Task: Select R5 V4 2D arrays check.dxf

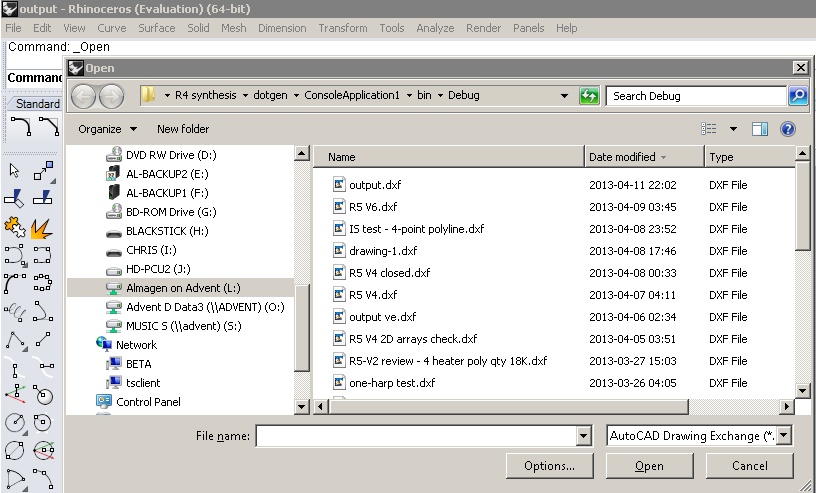Action: coord(413,339)
